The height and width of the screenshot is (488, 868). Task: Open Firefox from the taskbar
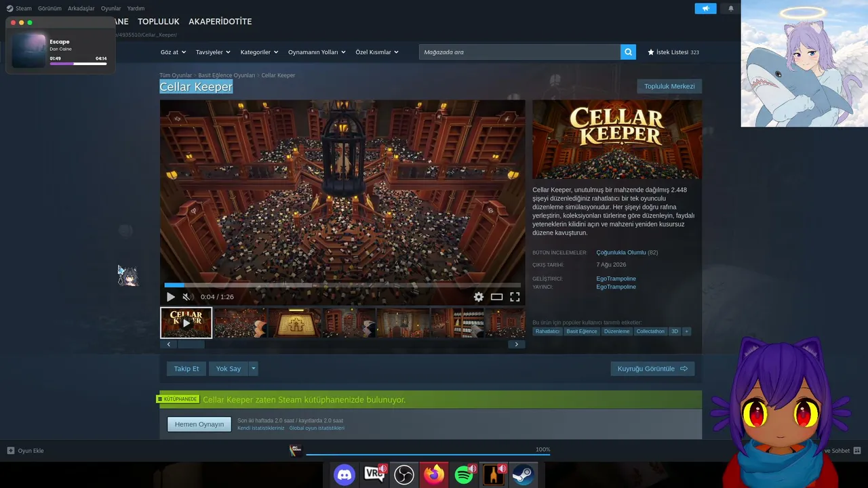(434, 474)
